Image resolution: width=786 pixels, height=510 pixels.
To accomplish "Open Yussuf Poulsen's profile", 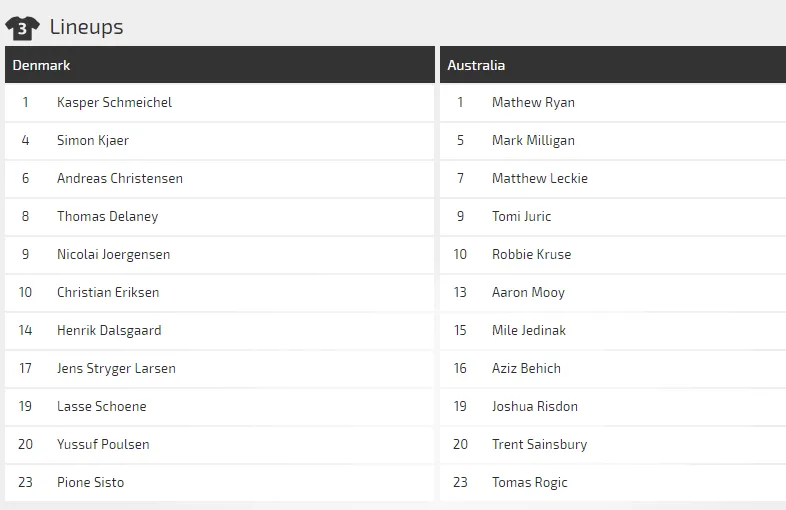I will tap(103, 444).
